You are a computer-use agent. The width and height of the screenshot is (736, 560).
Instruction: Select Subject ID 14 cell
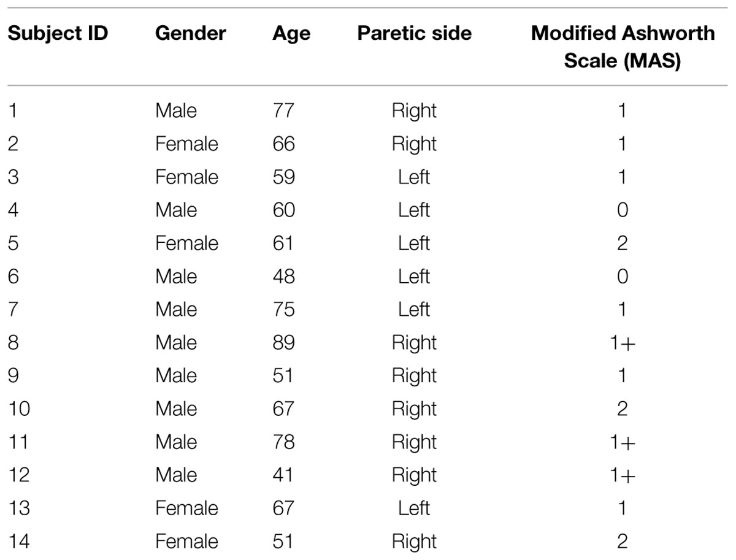click(x=18, y=542)
